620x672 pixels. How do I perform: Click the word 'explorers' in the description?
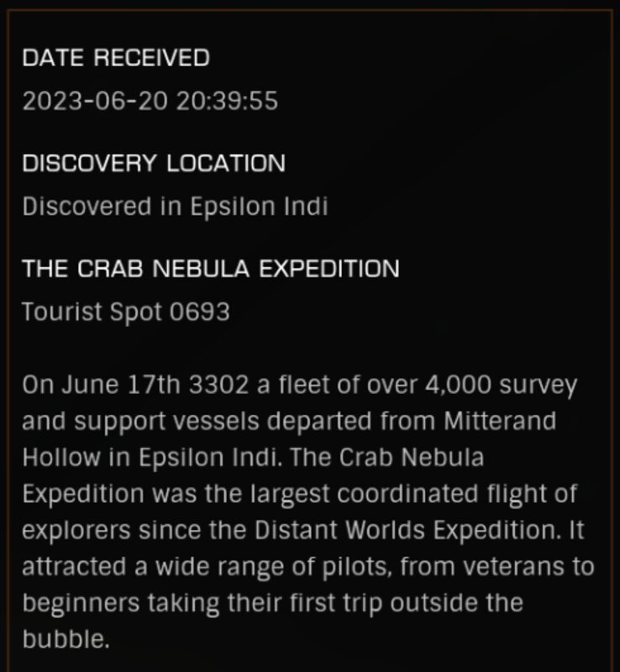click(76, 531)
